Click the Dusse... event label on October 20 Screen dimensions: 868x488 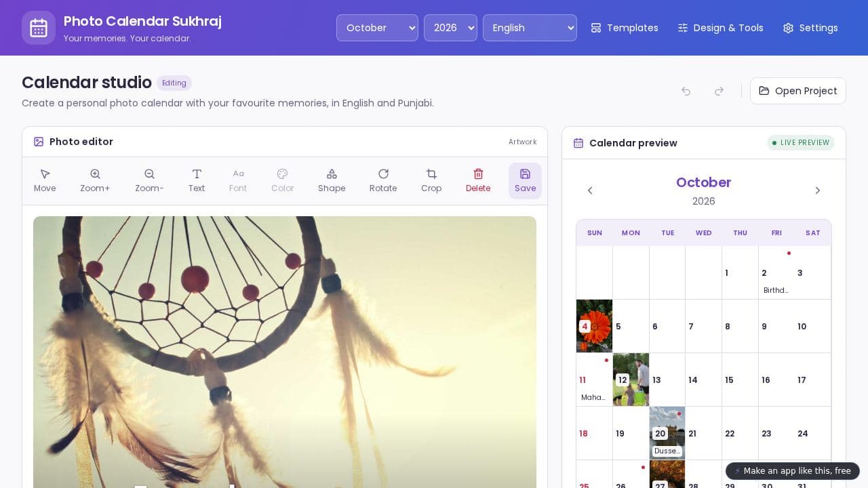point(667,451)
